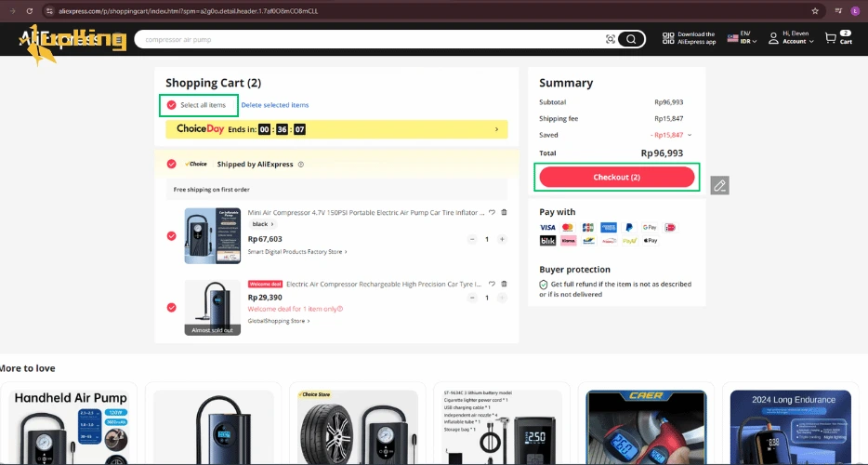
Task: Click Delete selected items link
Action: (274, 105)
